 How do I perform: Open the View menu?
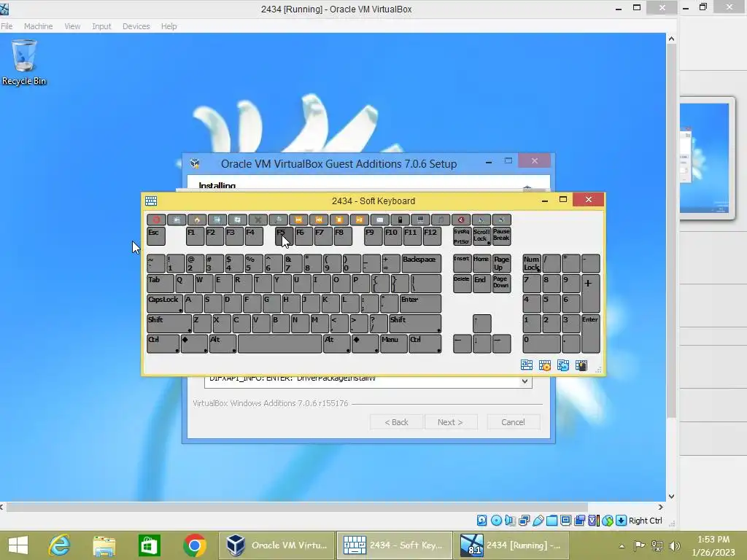click(x=72, y=26)
